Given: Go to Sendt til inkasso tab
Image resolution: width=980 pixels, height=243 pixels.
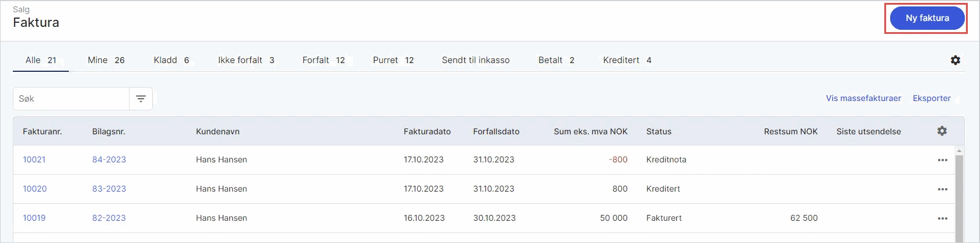Looking at the screenshot, I should [x=475, y=60].
